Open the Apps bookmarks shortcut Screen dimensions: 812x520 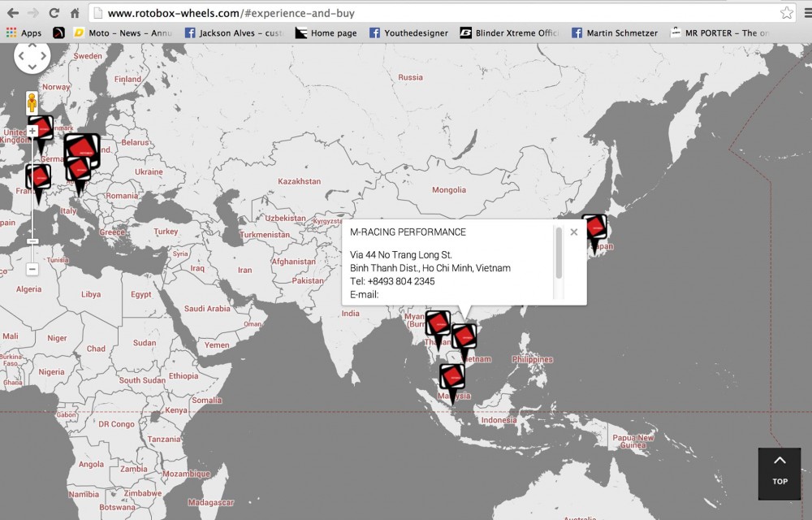pyautogui.click(x=24, y=33)
